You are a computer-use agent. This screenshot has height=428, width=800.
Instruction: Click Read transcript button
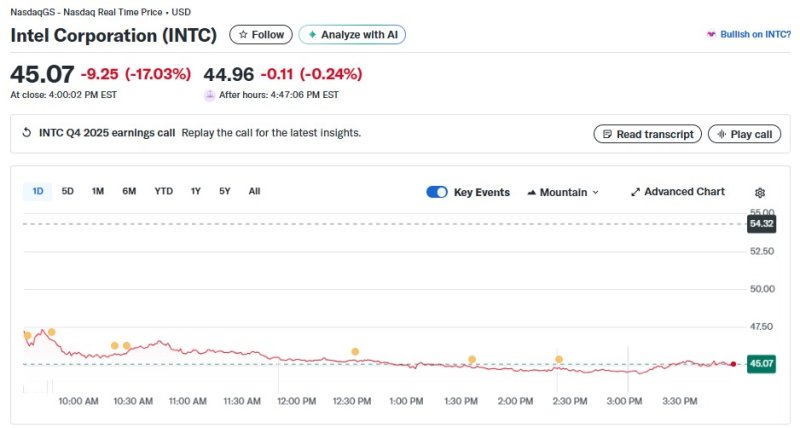tap(646, 134)
